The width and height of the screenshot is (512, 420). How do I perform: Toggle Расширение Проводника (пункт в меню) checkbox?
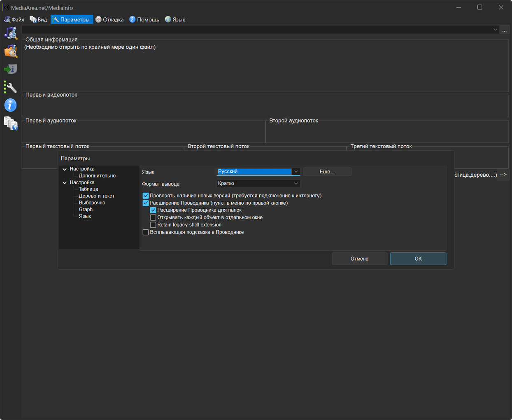click(x=146, y=203)
